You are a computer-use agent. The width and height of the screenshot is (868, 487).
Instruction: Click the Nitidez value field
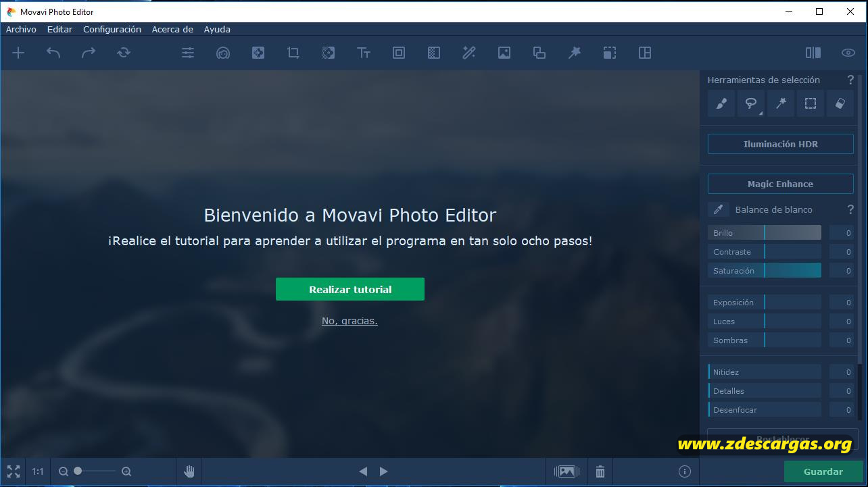pyautogui.click(x=842, y=372)
